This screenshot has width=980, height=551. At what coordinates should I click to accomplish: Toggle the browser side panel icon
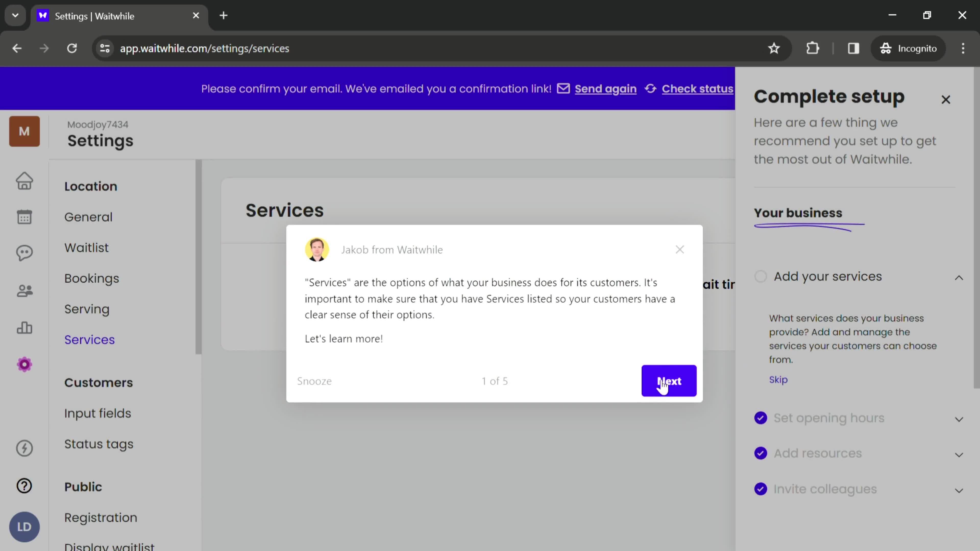[x=853, y=48]
